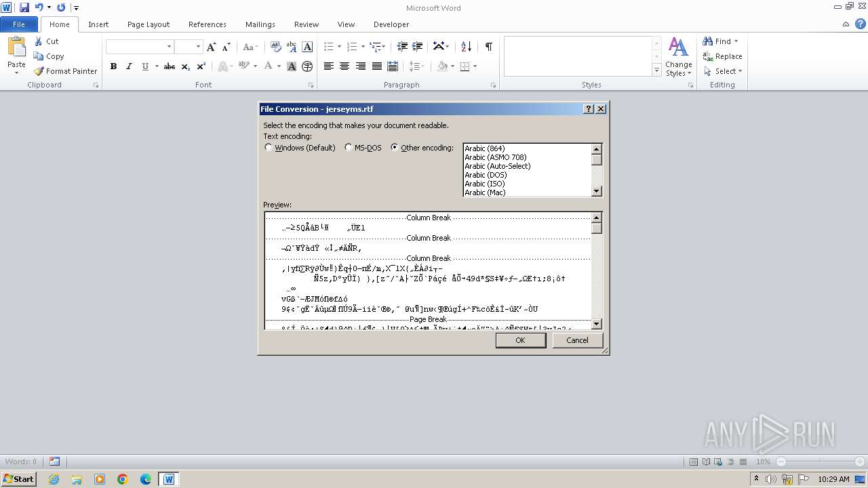Click the Help button in File Conversion dialog

tap(589, 109)
